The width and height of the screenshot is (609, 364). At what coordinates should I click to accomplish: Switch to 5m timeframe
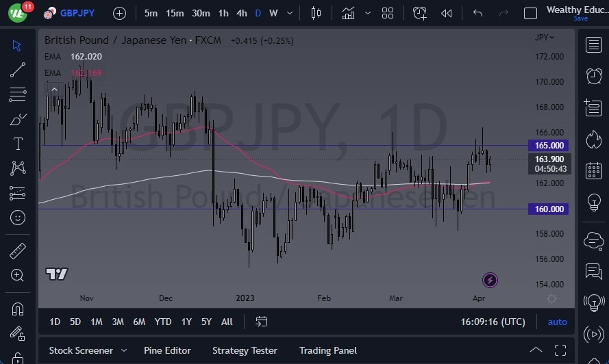click(151, 13)
